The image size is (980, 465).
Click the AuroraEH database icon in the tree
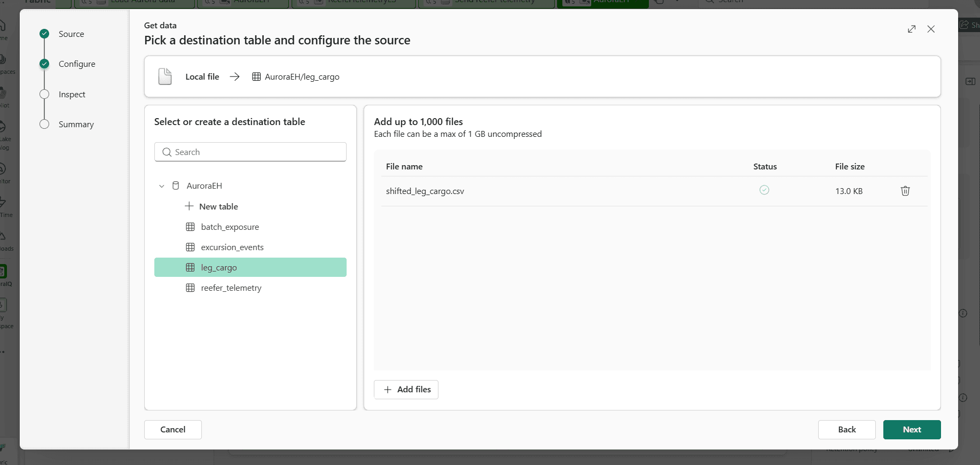click(x=176, y=185)
